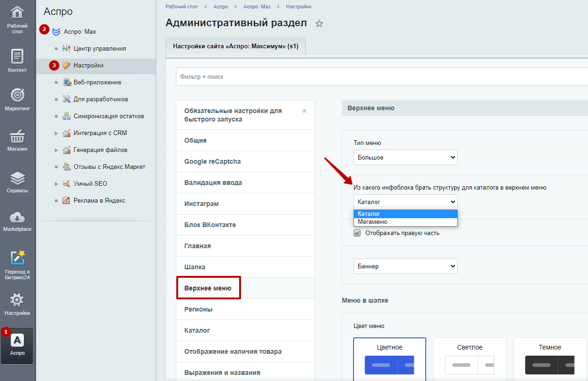Click the Интеграция с CRM chart icon

[66, 133]
